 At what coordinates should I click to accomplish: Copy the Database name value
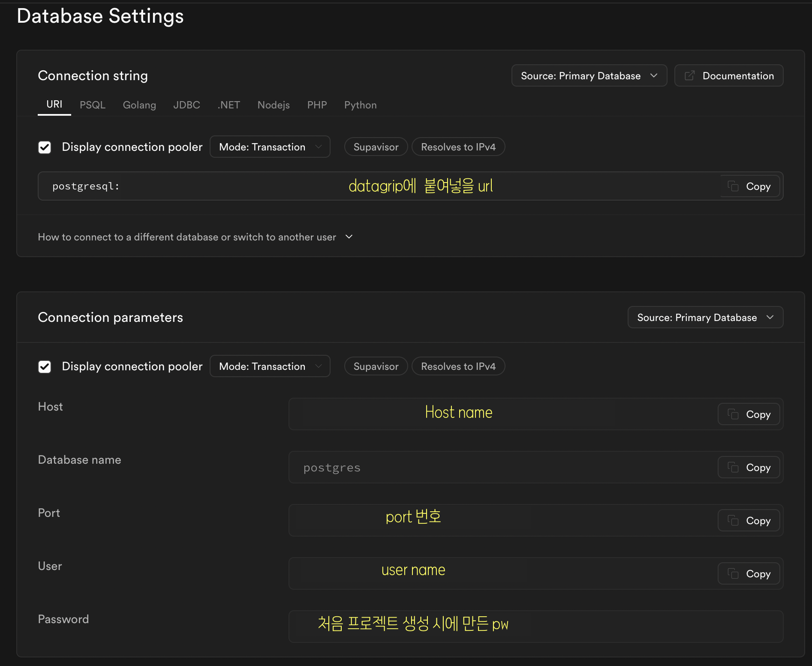749,468
